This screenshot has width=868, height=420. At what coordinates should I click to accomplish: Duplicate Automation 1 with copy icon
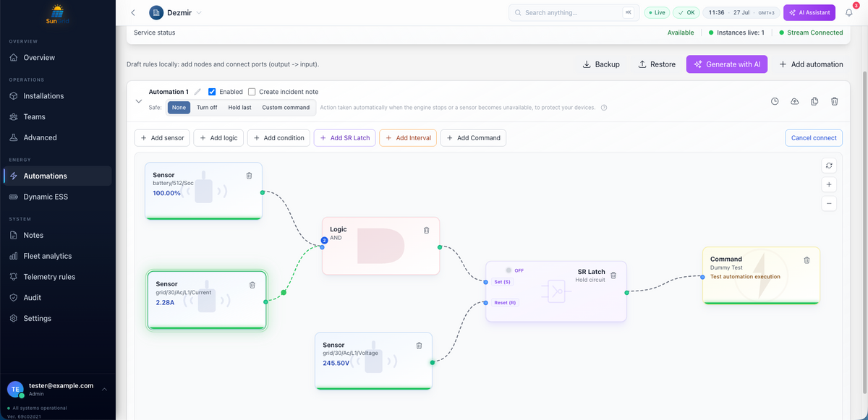(814, 101)
